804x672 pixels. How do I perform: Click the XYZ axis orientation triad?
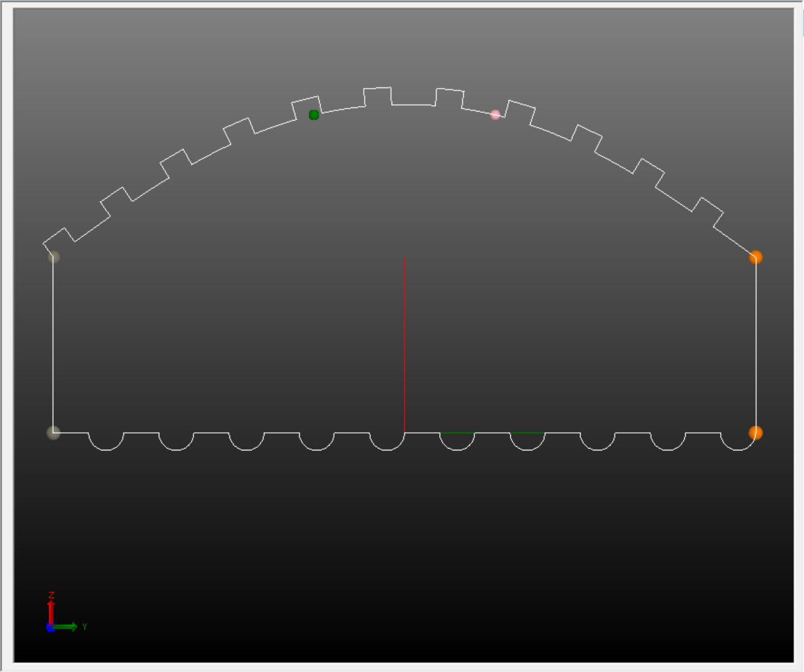tap(66, 612)
